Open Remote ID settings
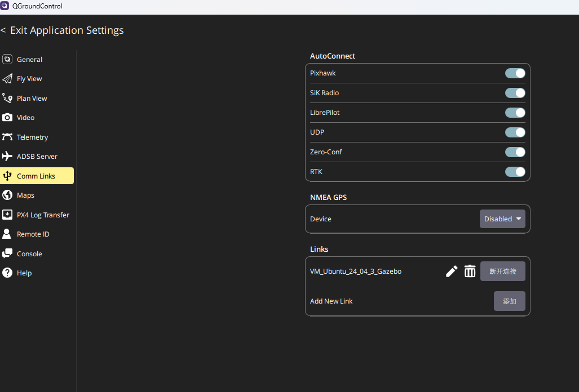The height and width of the screenshot is (392, 579). click(37, 234)
